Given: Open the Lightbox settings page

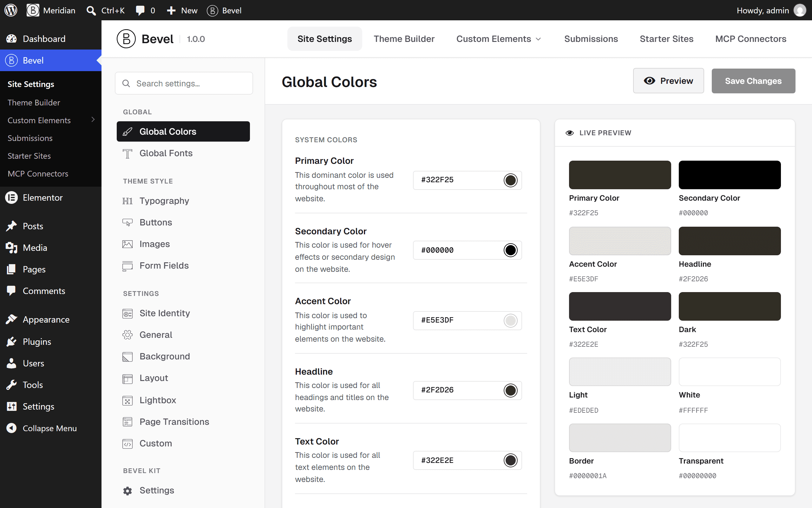Looking at the screenshot, I should pyautogui.click(x=183, y=400).
